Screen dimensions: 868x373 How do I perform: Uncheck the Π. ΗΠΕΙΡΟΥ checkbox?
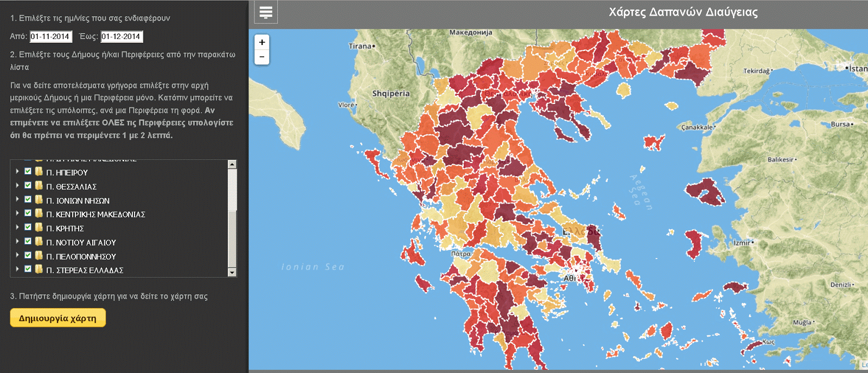click(x=28, y=171)
